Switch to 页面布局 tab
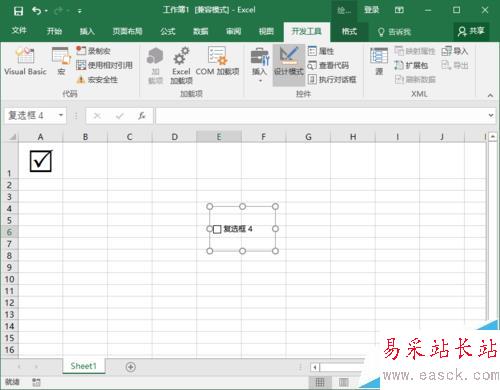Screen dimensions: 500x390 (x=127, y=31)
